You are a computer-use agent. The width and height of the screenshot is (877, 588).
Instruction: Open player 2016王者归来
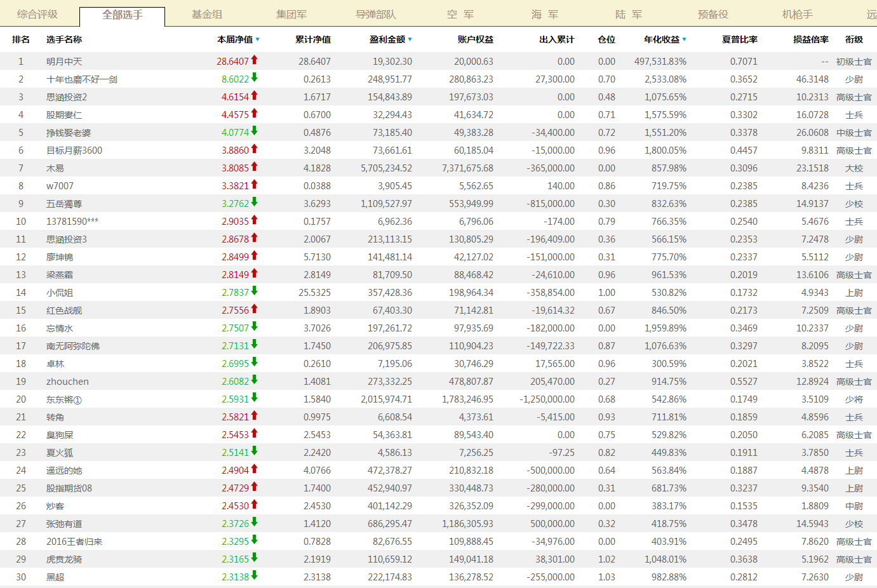(74, 542)
